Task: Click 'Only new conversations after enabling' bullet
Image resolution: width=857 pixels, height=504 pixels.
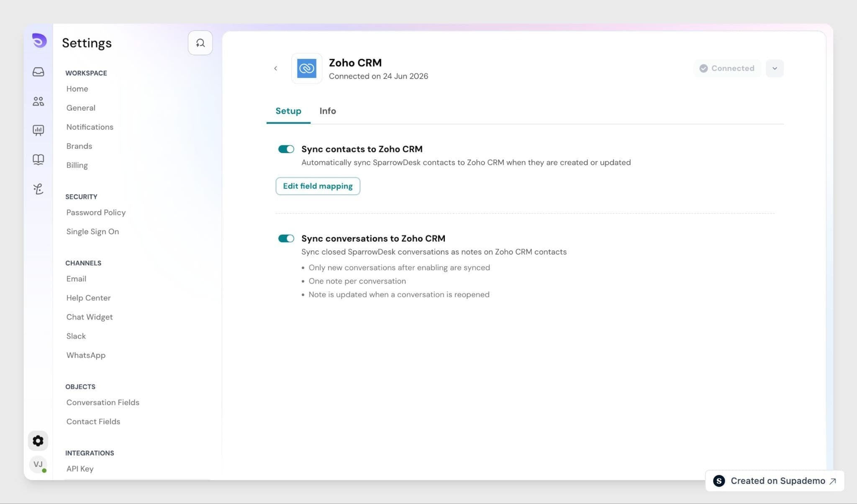Action: [399, 268]
